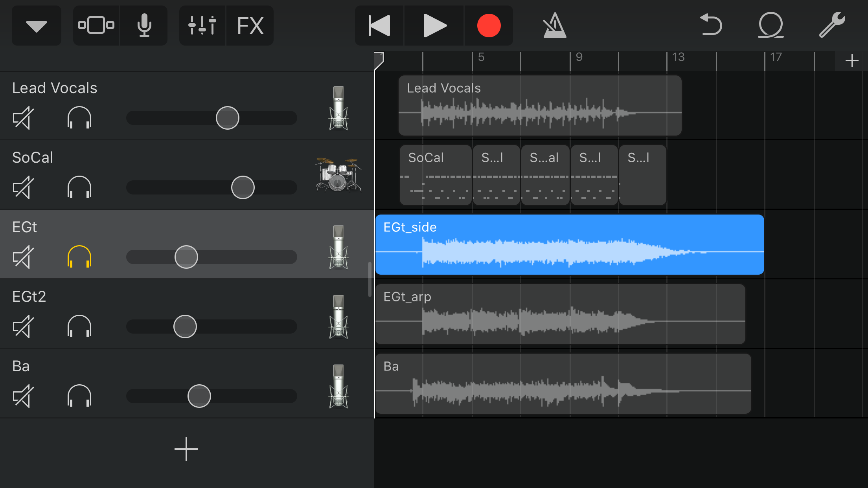Toggle the metronome
This screenshot has width=868, height=488.
pyautogui.click(x=554, y=26)
